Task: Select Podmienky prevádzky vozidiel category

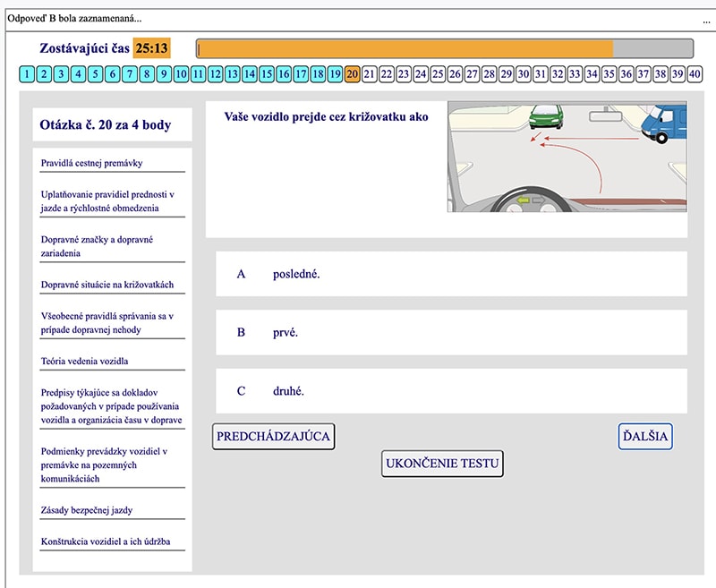Action: (104, 464)
